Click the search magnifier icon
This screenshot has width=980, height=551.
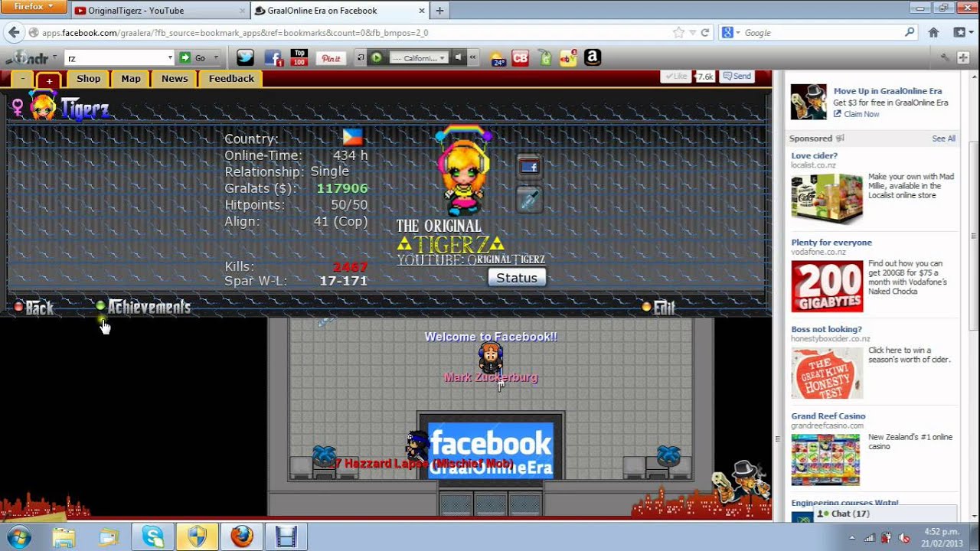click(910, 32)
